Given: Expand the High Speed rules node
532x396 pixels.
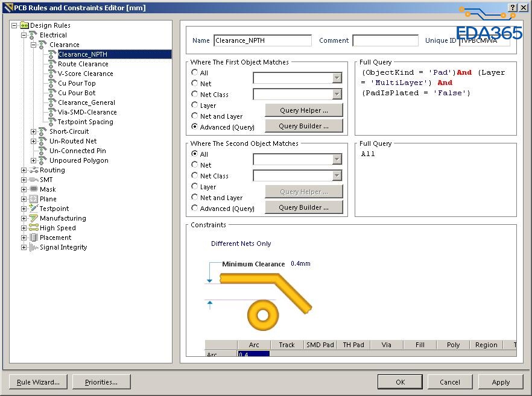Looking at the screenshot, I should point(24,228).
